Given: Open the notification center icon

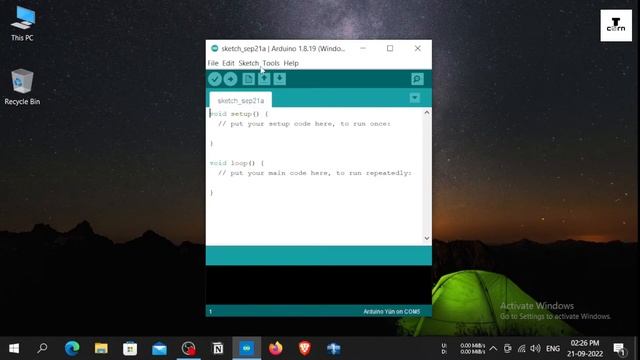Looking at the screenshot, I should click(x=620, y=349).
